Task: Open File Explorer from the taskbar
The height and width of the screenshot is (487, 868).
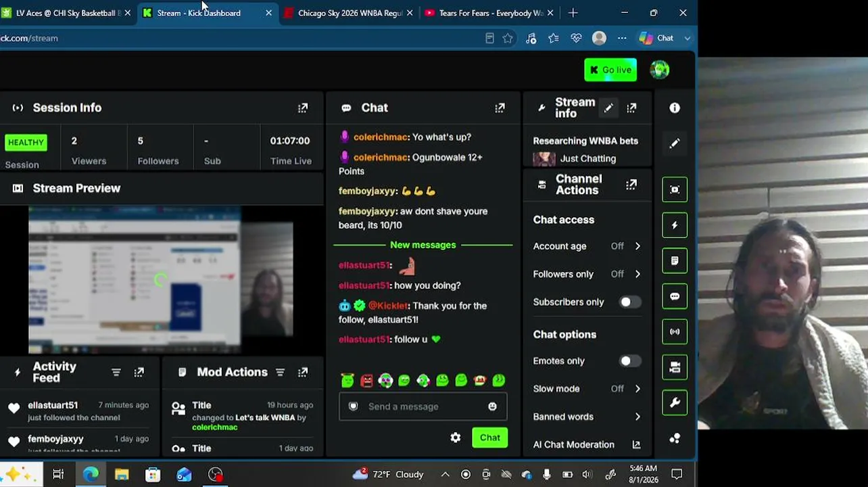Action: [x=122, y=475]
